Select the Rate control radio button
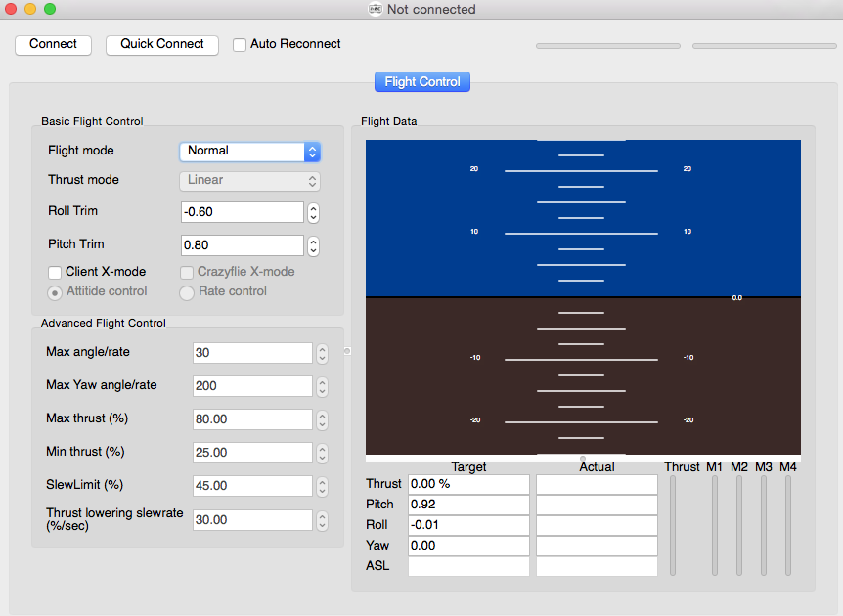 click(187, 292)
